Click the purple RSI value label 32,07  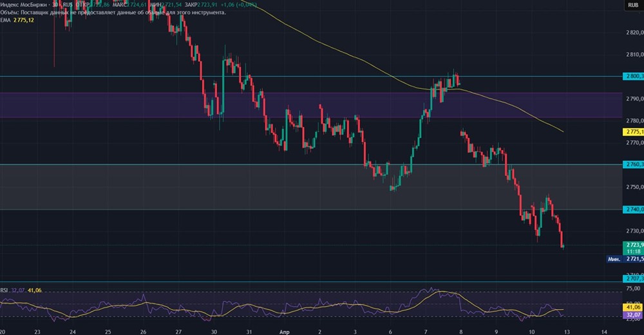click(x=634, y=315)
